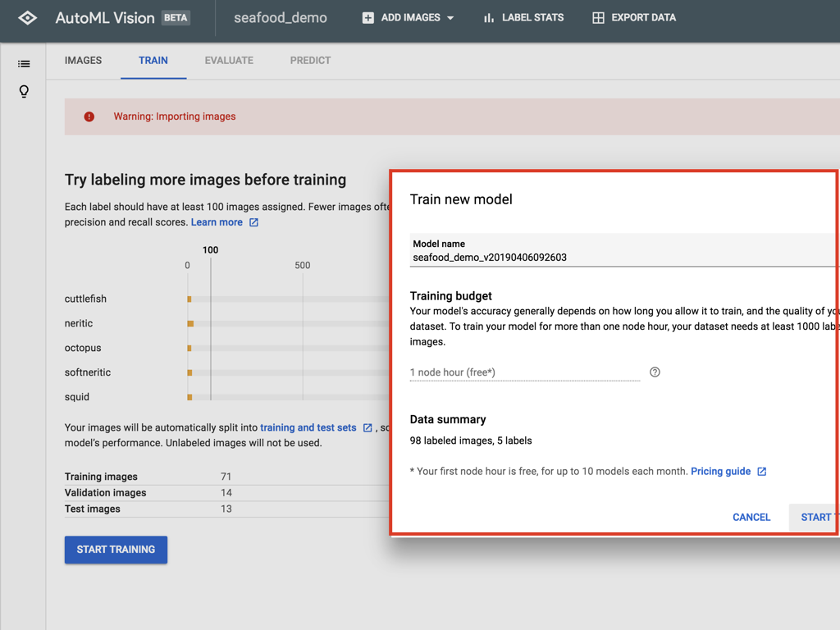Click the Training images count 71
Image resolution: width=840 pixels, height=630 pixels.
tap(226, 477)
